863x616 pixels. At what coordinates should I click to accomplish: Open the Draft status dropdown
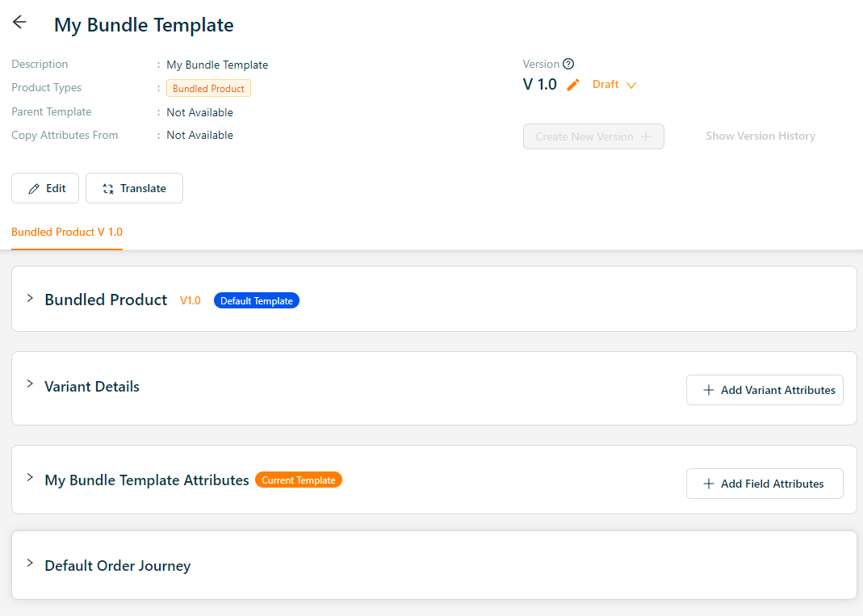(x=614, y=85)
